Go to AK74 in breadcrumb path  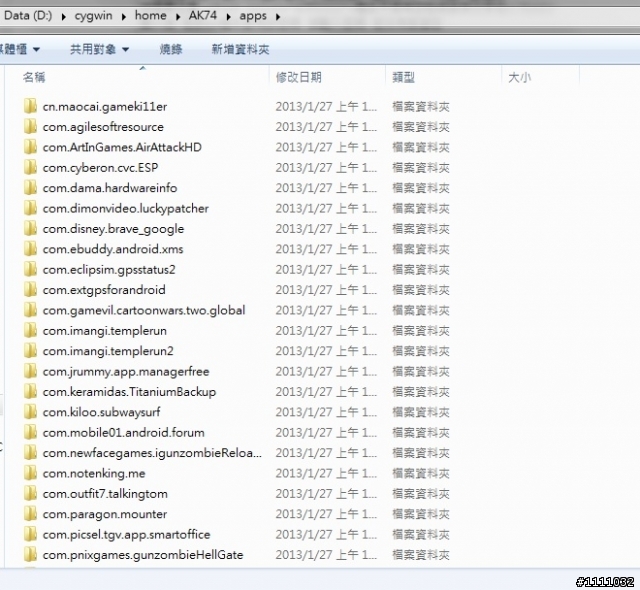point(203,16)
